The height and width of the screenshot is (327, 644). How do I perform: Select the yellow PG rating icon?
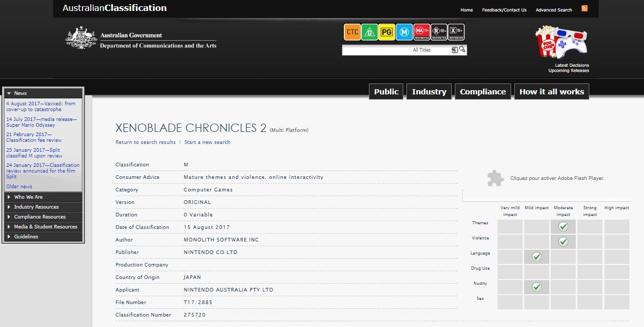386,32
